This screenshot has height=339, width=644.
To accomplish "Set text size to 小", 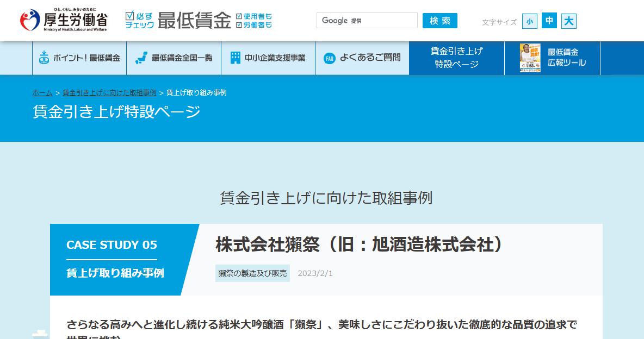I will pyautogui.click(x=530, y=21).
